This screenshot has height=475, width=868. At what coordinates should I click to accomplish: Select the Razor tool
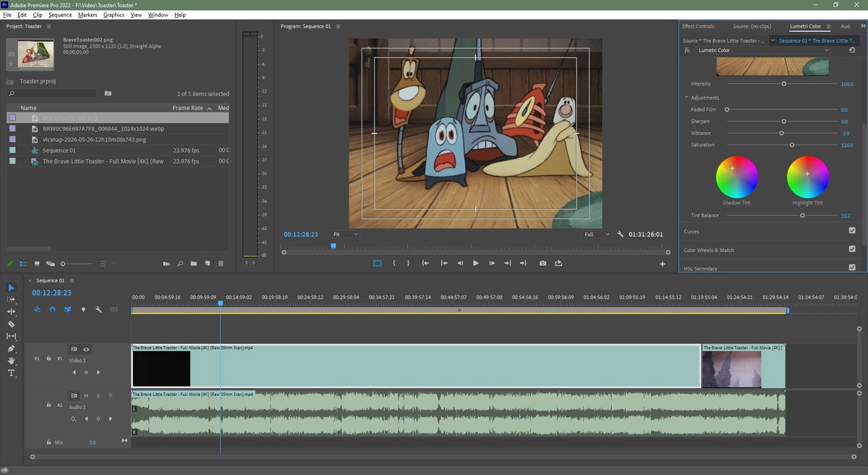point(12,324)
